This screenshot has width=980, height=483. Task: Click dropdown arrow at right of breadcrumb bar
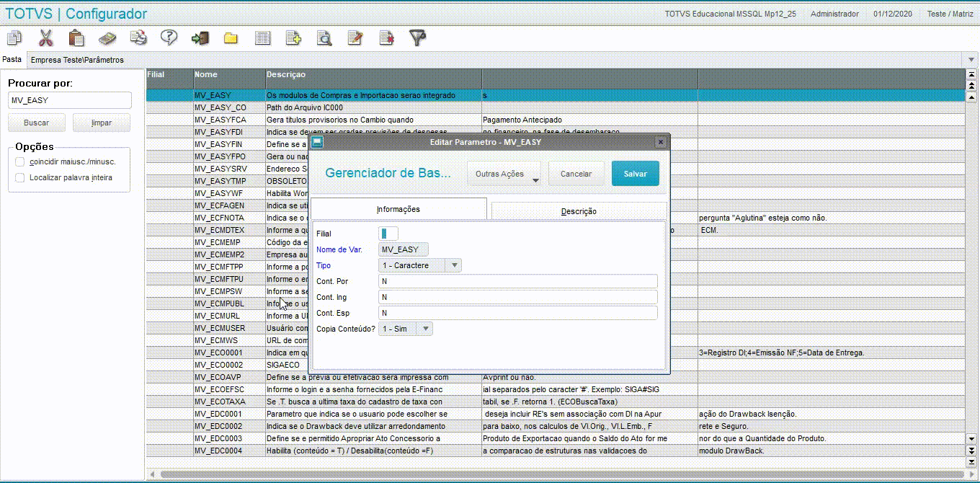971,60
